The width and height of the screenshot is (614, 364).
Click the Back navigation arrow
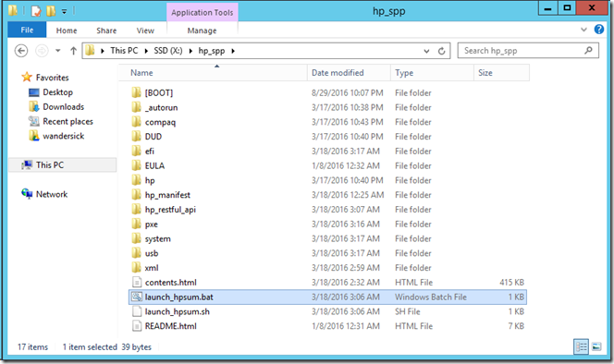21,51
